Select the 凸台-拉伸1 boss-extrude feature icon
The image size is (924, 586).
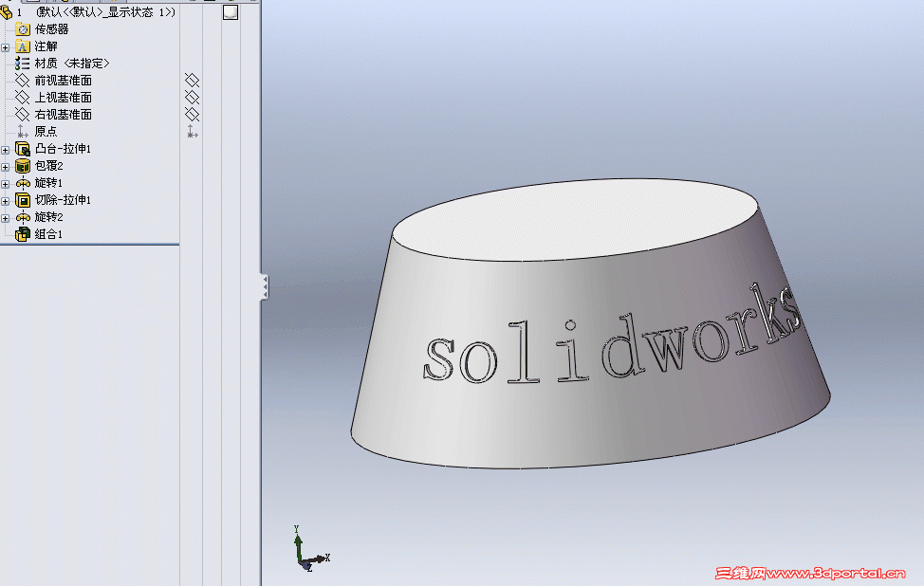23,149
